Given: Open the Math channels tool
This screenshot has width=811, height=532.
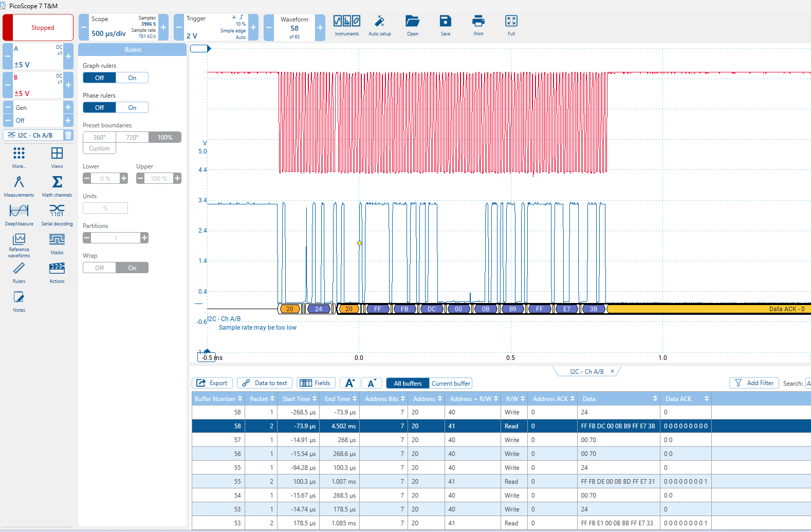Looking at the screenshot, I should click(x=57, y=186).
